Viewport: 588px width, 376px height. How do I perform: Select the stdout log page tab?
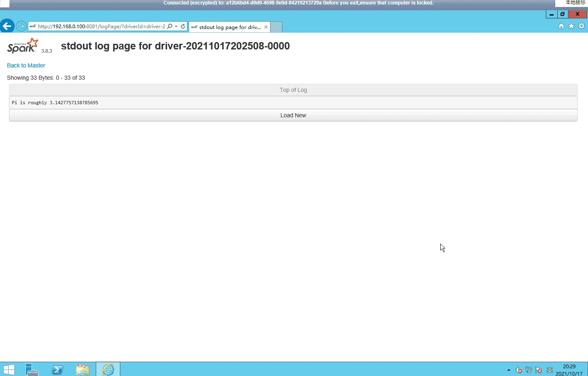227,27
